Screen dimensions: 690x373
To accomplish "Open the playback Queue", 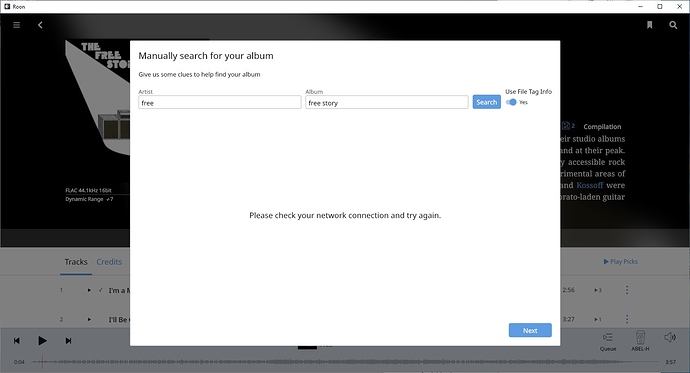I will 608,341.
